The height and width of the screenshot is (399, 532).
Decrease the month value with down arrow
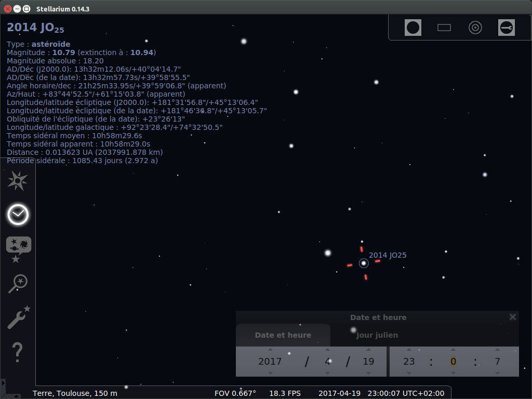(x=327, y=373)
